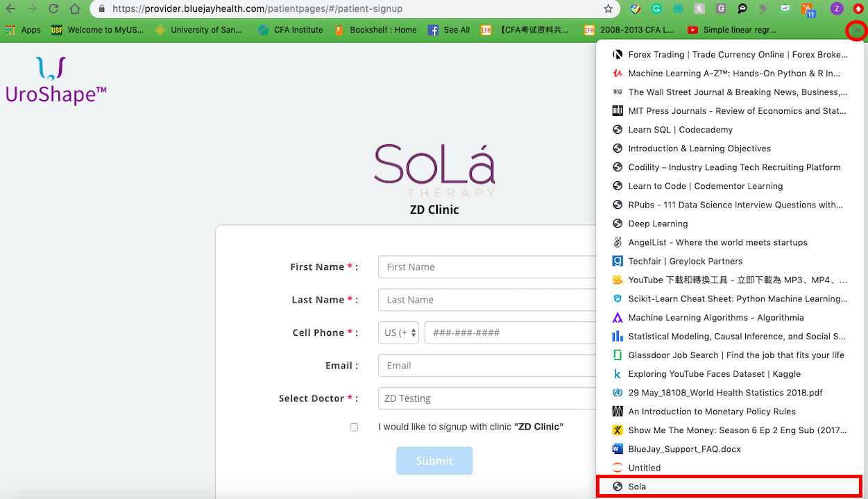Select Exploring YouTube Faces Dataset Kaggle
Viewport: 868px width, 499px height.
(x=730, y=373)
